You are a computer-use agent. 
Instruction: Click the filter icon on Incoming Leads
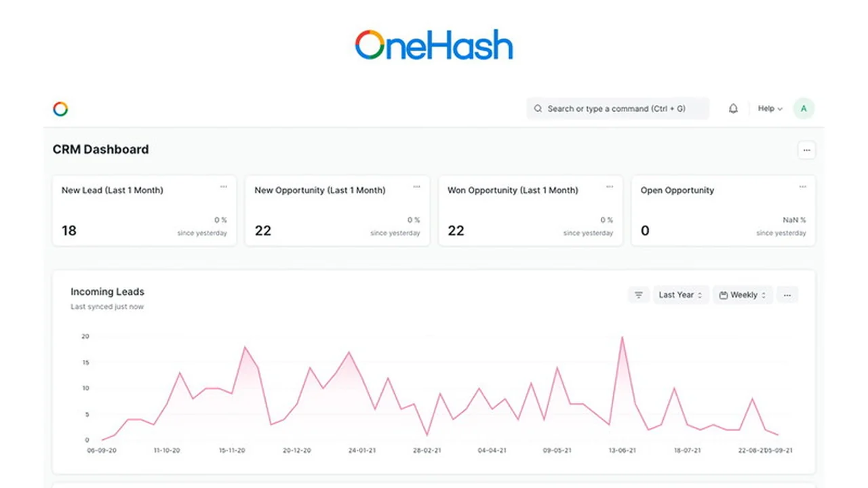click(x=638, y=295)
